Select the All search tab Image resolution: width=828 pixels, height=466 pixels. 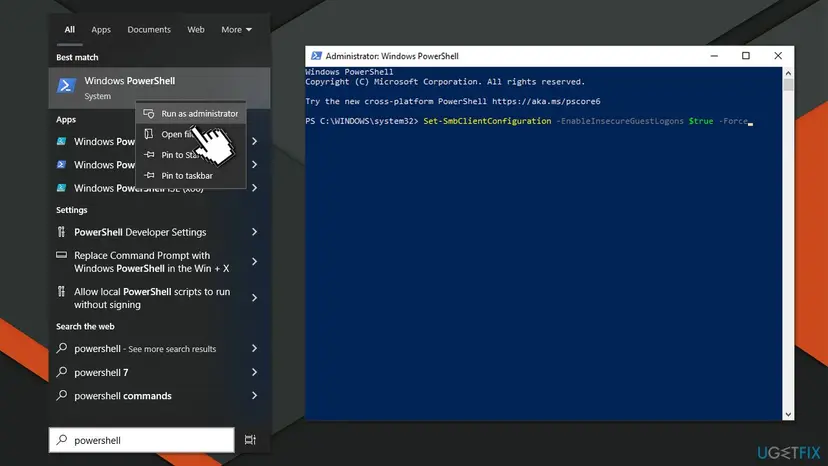(69, 30)
